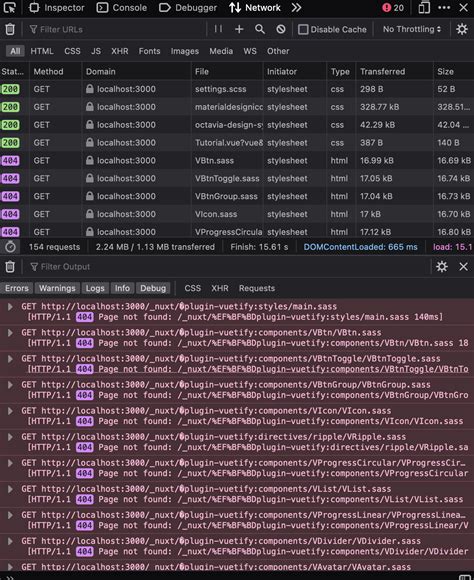Clear the console output trash
Screen dimensions: 474x580
click(10, 267)
